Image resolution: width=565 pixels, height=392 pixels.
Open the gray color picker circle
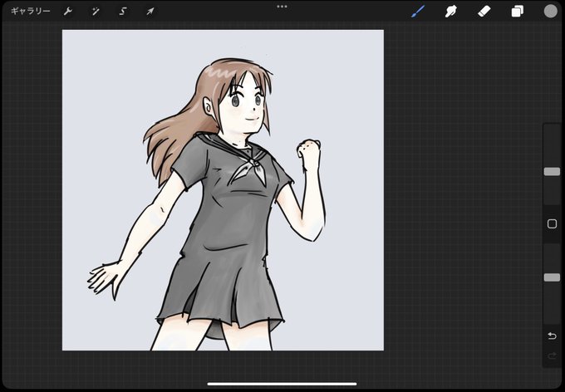click(x=551, y=11)
